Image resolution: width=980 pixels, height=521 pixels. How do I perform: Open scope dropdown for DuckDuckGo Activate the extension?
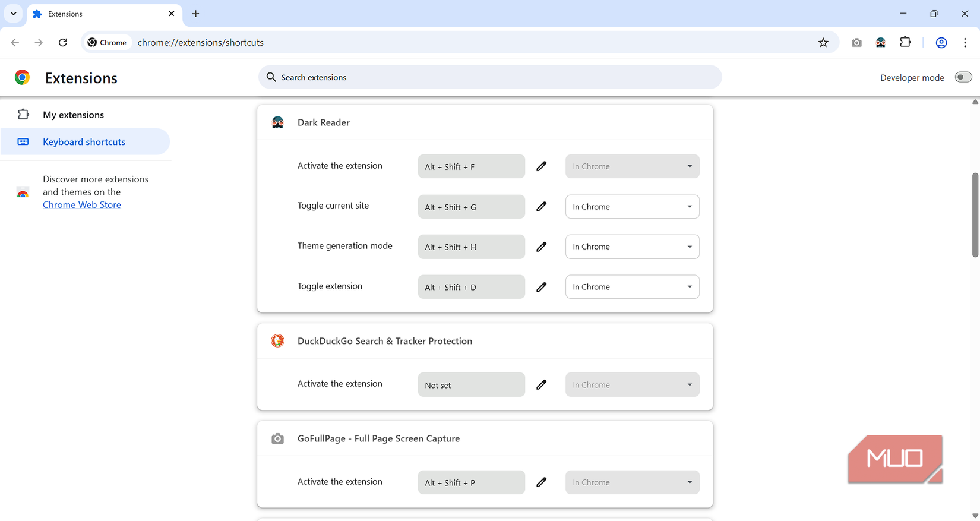(633, 385)
